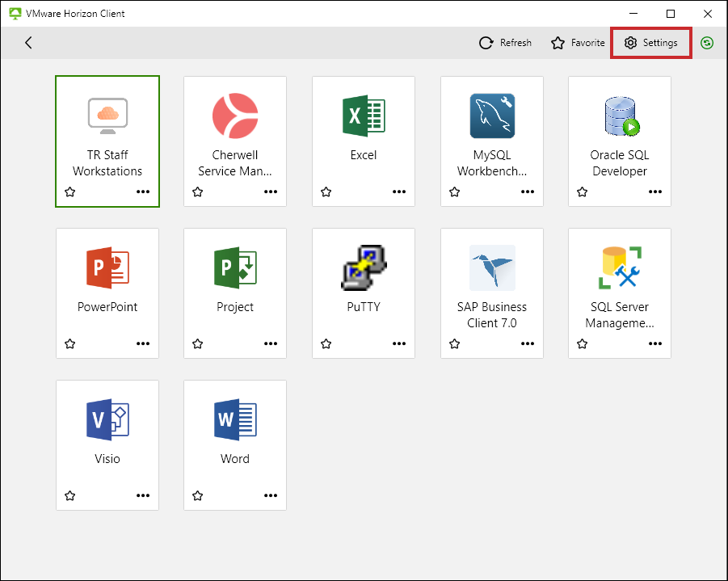
Task: Click the green sync status icon
Action: (707, 43)
